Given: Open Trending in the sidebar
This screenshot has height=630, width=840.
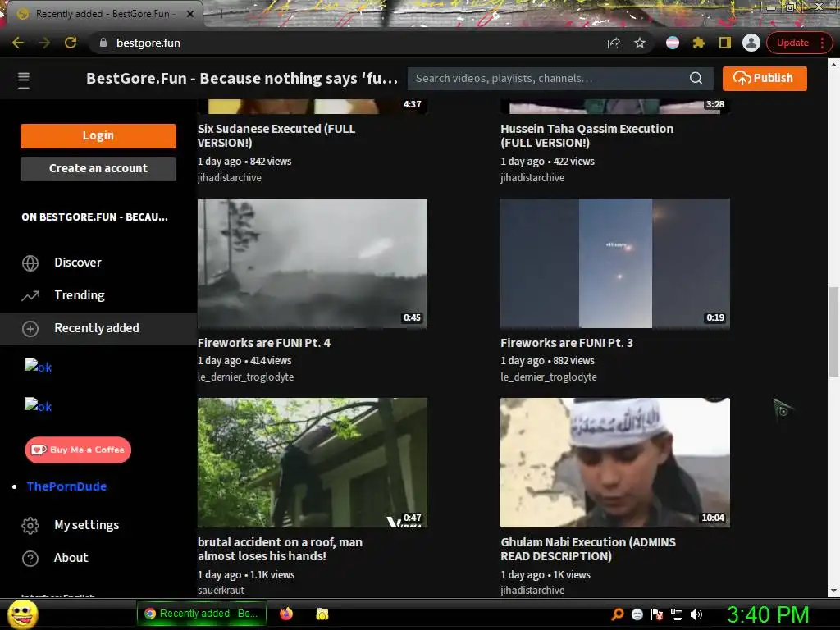Looking at the screenshot, I should coord(80,295).
